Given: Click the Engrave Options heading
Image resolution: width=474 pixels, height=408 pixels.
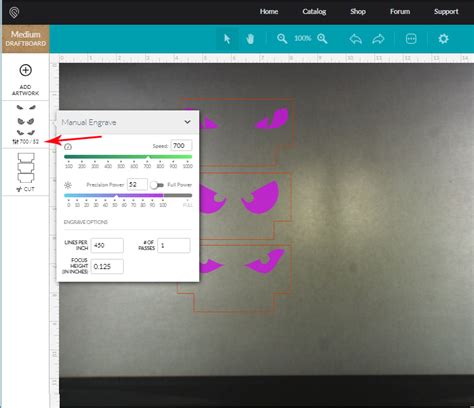Looking at the screenshot, I should (x=86, y=222).
